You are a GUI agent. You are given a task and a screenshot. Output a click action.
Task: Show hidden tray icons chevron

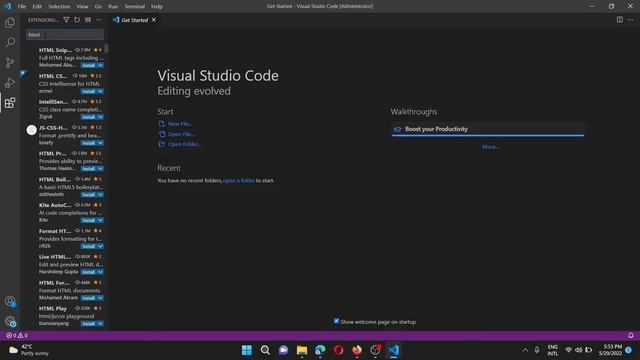(525, 350)
